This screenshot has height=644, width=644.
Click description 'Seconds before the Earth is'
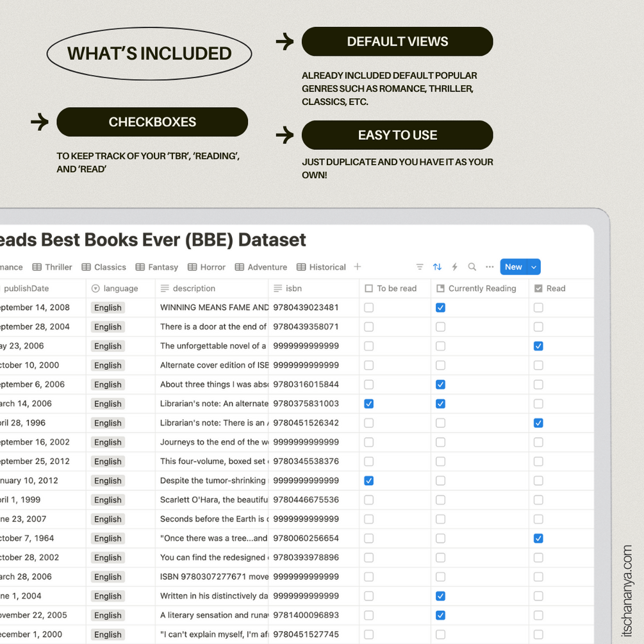click(213, 519)
